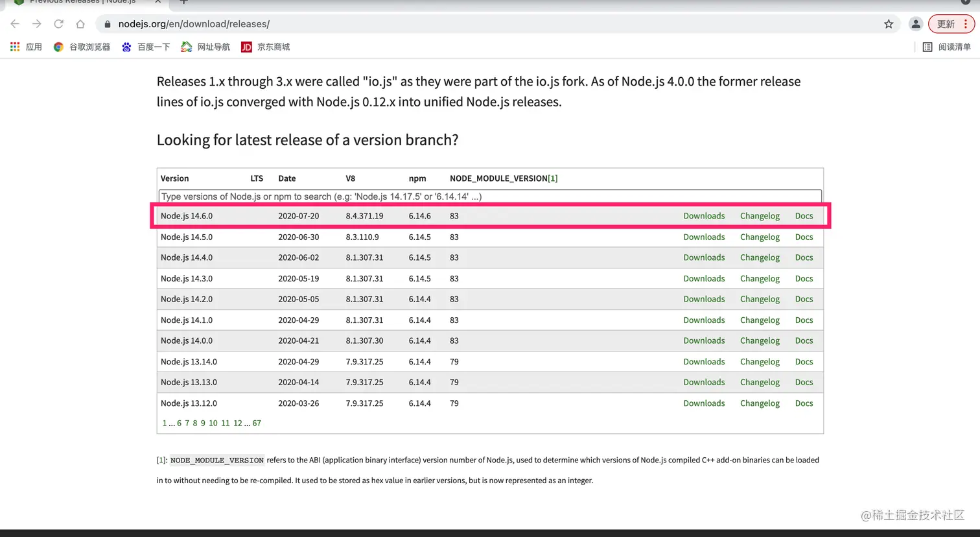Go to pagination page 1
Viewport: 980px width, 537px height.
point(165,423)
